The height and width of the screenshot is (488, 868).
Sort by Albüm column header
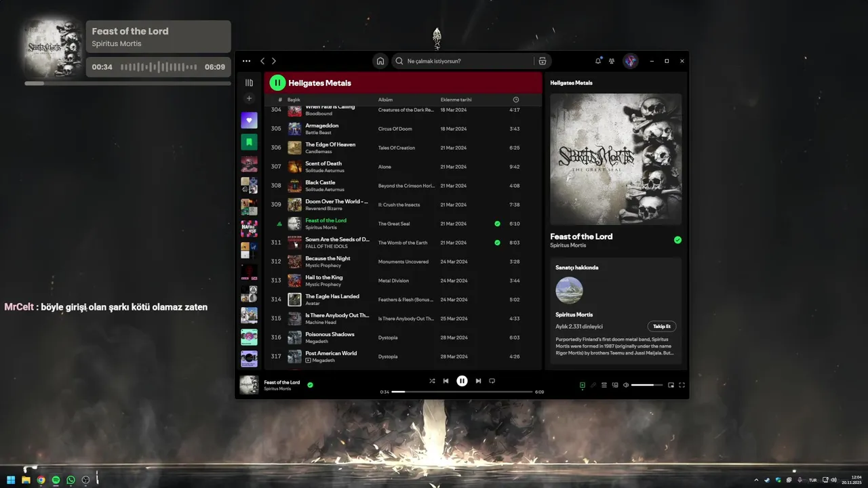tap(385, 100)
